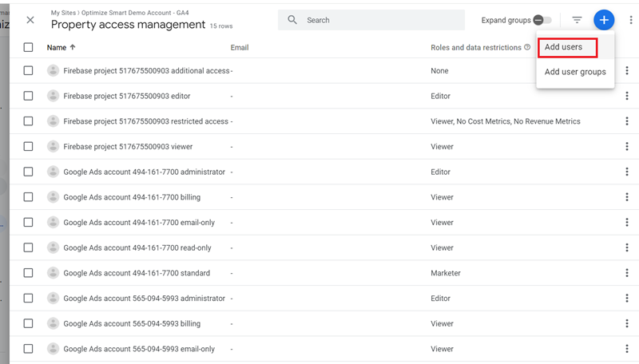Screen dimensions: 639x364
Task: Select Firebase project 517675500903 additional access name
Action: (x=146, y=71)
